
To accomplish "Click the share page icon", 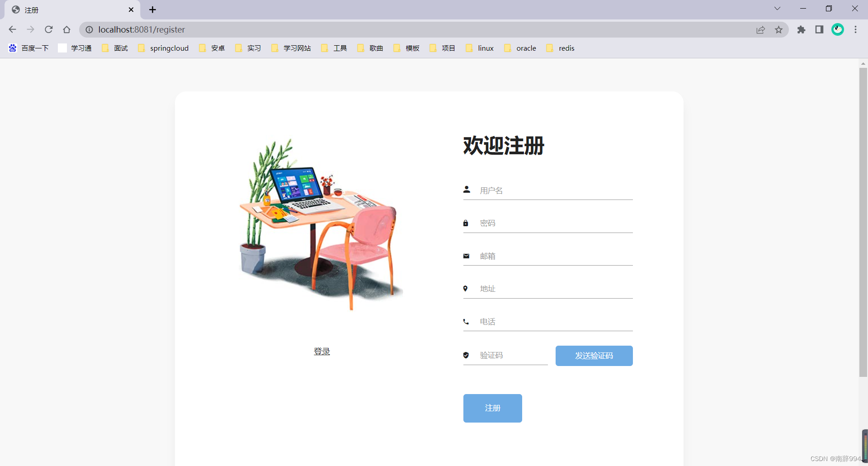I will 760,29.
